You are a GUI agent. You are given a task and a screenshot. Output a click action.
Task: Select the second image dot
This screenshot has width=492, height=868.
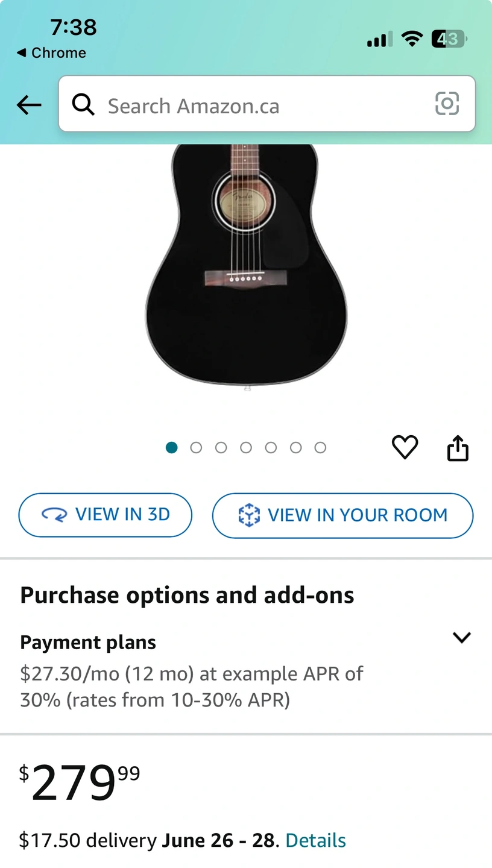pyautogui.click(x=196, y=447)
